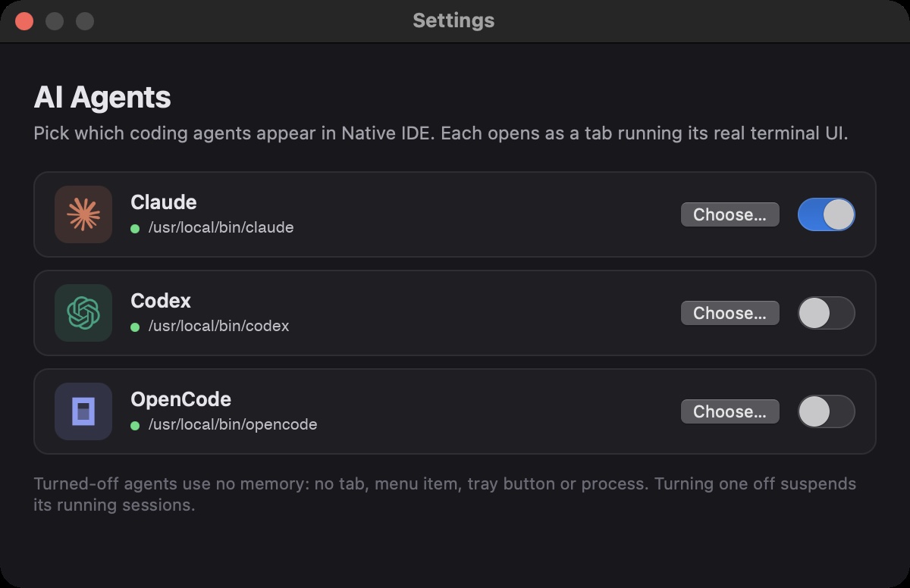Viewport: 910px width, 588px height.
Task: Click the 'Turned-off agents use no memory' note
Action: click(445, 494)
